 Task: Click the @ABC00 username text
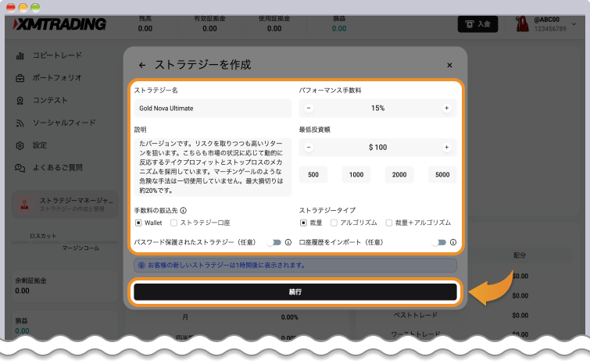547,20
